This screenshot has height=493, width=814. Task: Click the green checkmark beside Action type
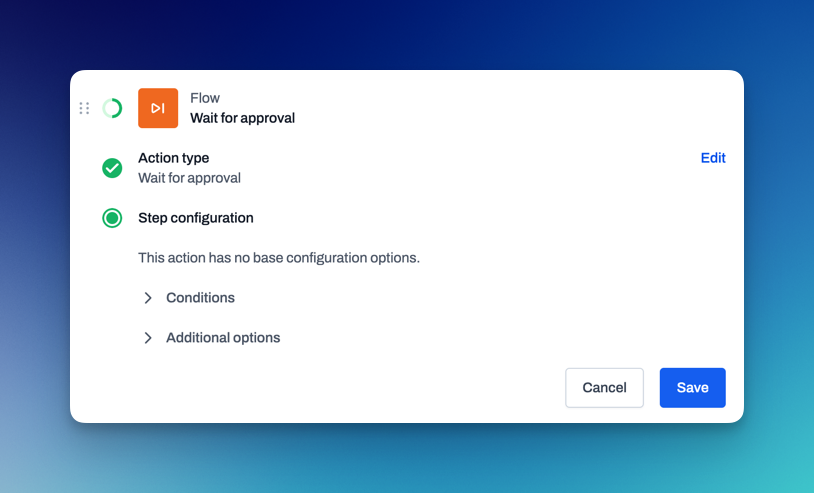112,168
